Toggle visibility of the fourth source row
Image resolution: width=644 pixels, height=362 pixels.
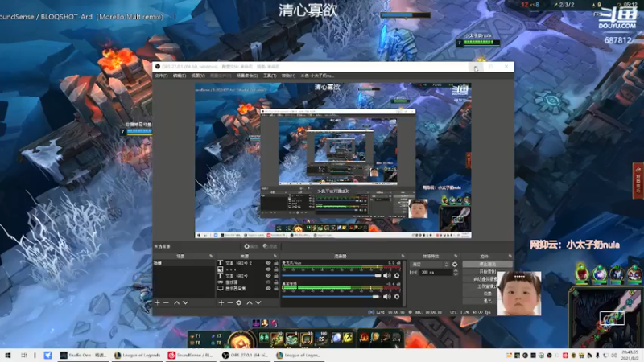[x=268, y=282]
